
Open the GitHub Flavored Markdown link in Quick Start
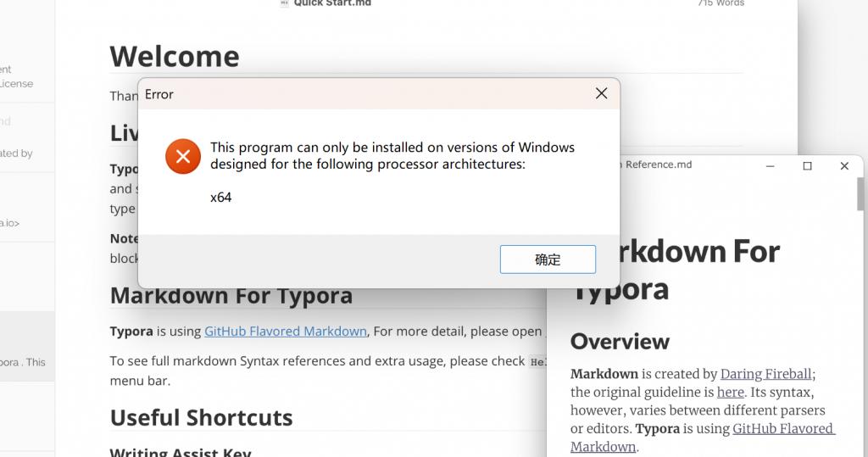pos(286,332)
